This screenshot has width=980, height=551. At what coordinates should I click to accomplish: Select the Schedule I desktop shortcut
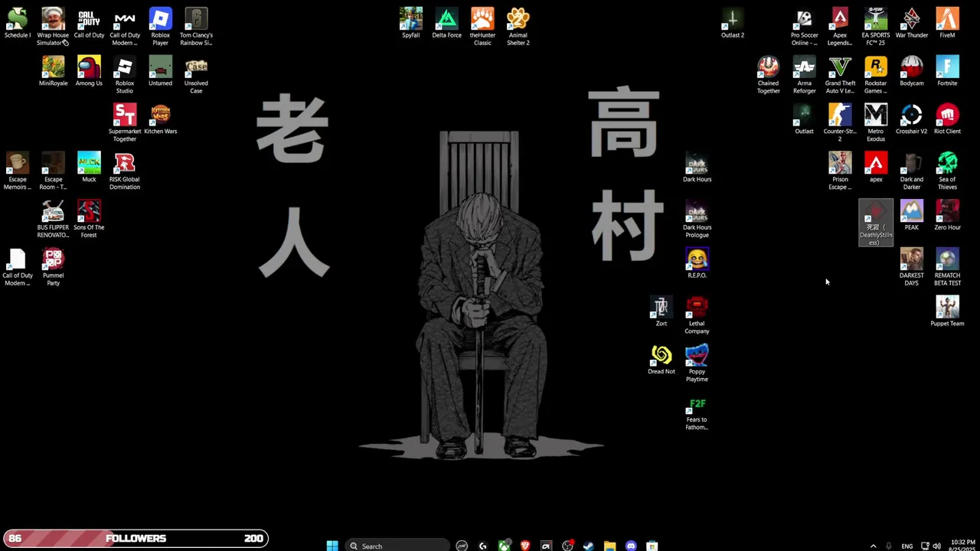(x=17, y=23)
